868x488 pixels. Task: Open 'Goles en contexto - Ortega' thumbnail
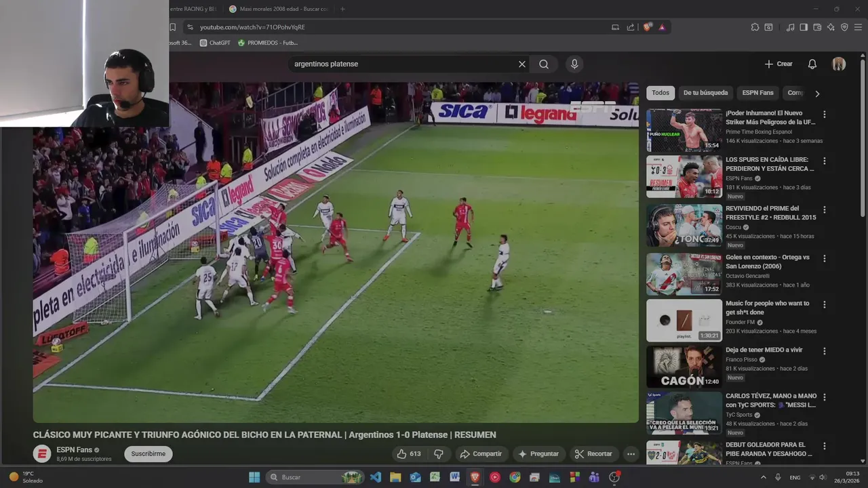(684, 274)
